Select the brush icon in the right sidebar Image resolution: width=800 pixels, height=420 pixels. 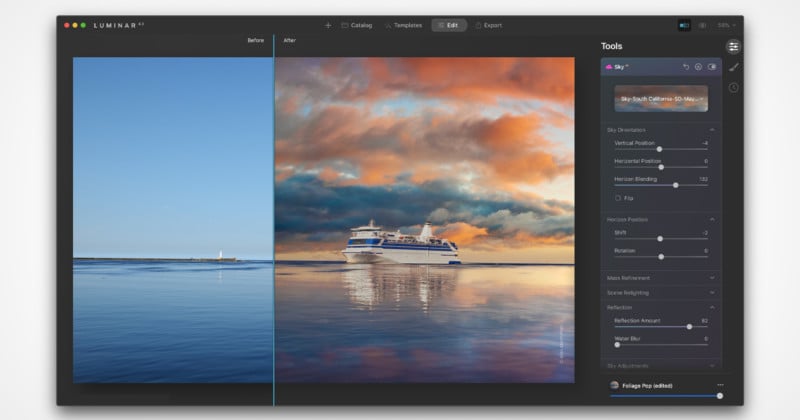[733, 67]
